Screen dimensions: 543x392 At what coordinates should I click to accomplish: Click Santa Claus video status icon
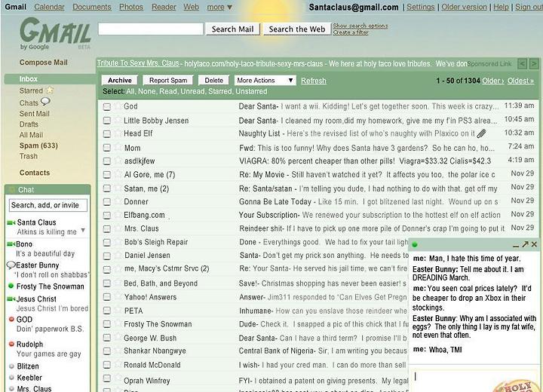pos(11,222)
